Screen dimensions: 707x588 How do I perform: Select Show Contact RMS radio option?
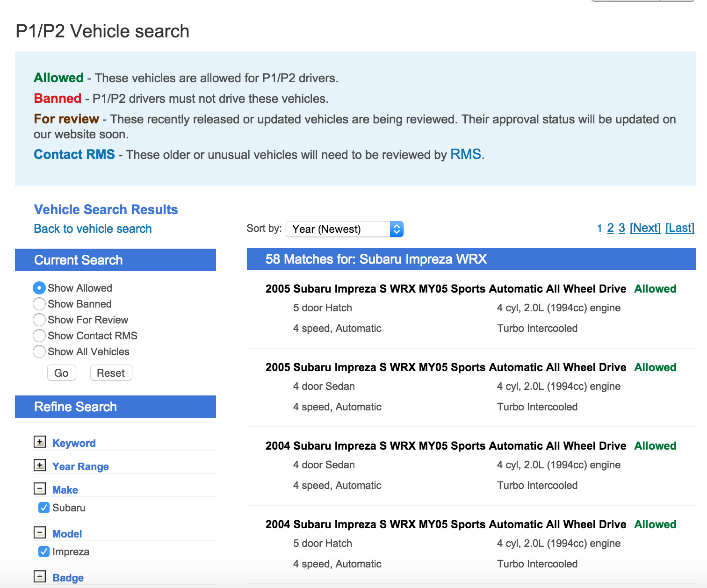tap(39, 336)
